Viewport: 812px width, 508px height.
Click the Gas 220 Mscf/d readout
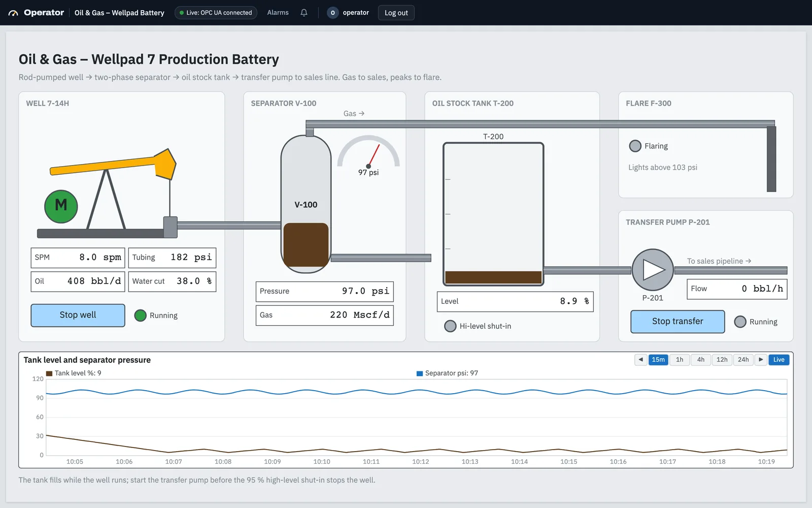(x=325, y=315)
